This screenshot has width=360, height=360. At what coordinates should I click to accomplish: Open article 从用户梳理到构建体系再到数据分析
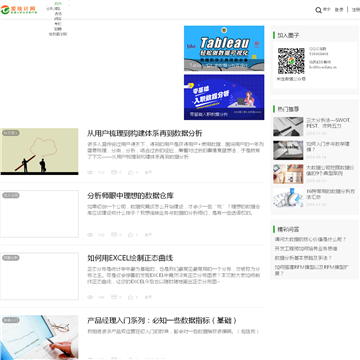click(145, 133)
